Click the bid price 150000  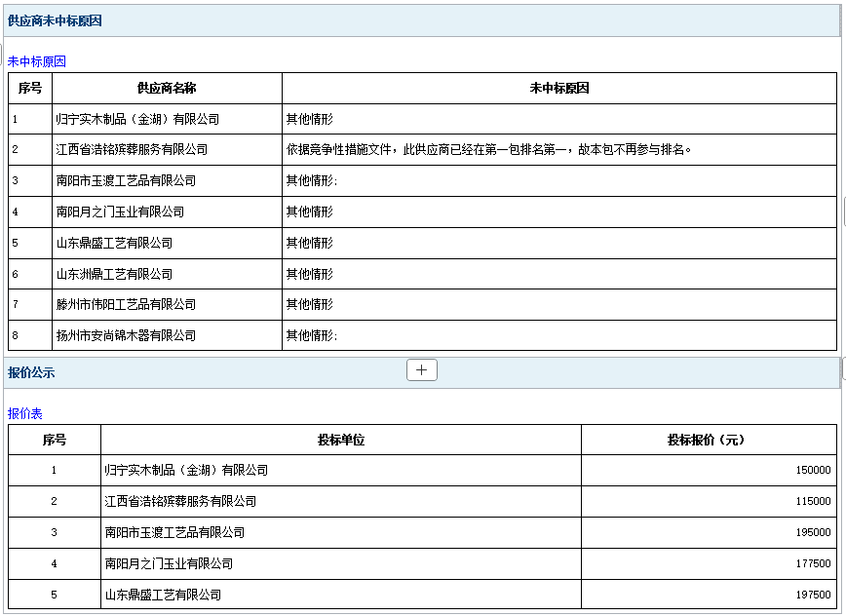pos(813,471)
